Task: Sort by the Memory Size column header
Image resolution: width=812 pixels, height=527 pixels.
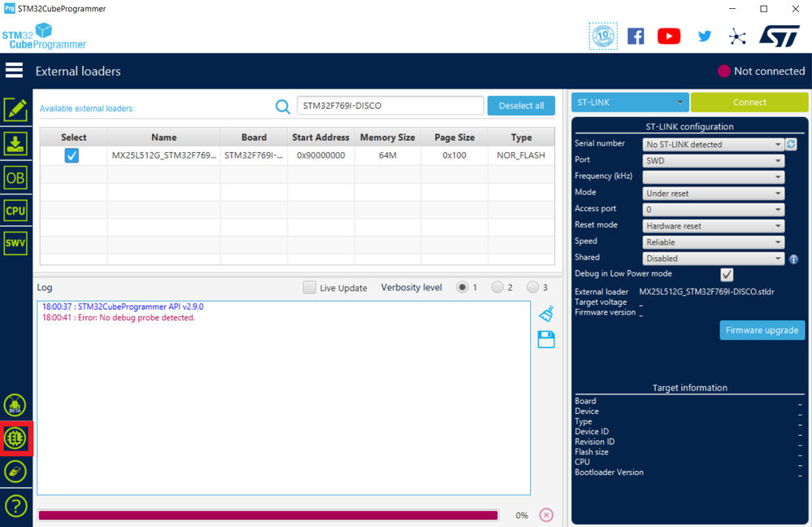Action: [x=388, y=137]
